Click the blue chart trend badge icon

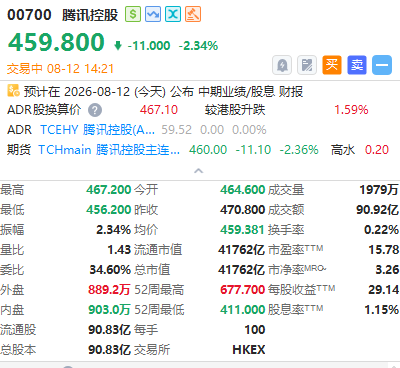pos(153,14)
